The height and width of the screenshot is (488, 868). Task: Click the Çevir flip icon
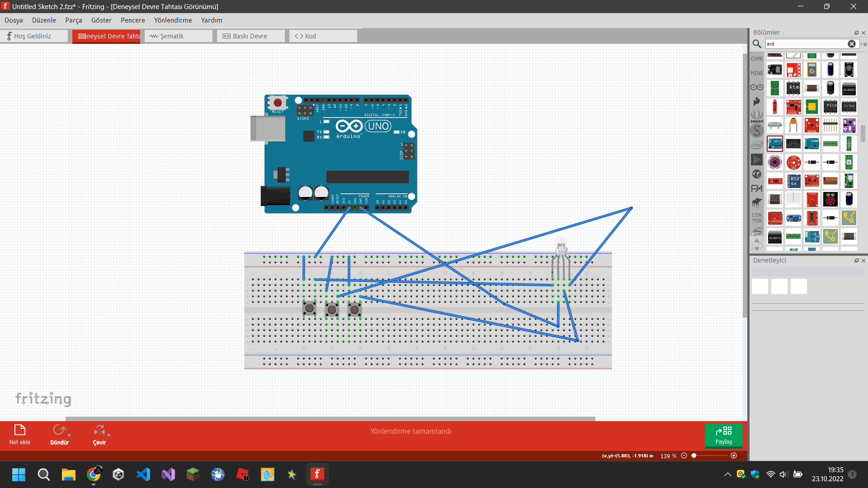(99, 430)
